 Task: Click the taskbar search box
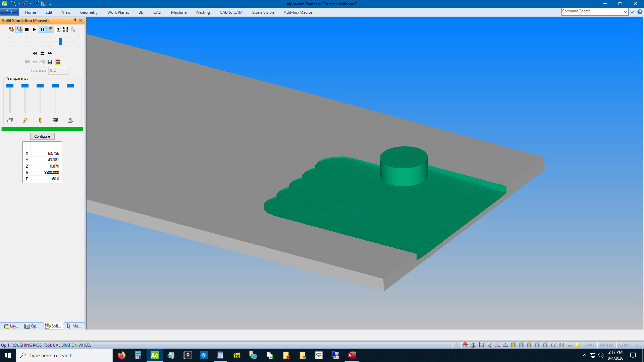64,355
